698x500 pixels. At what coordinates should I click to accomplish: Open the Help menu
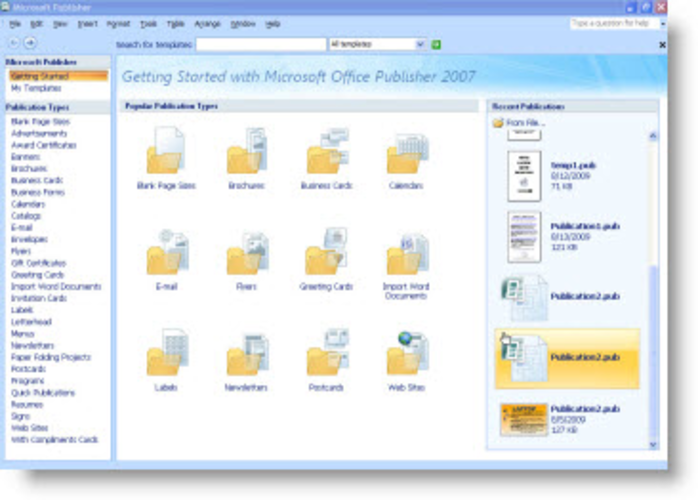point(272,24)
